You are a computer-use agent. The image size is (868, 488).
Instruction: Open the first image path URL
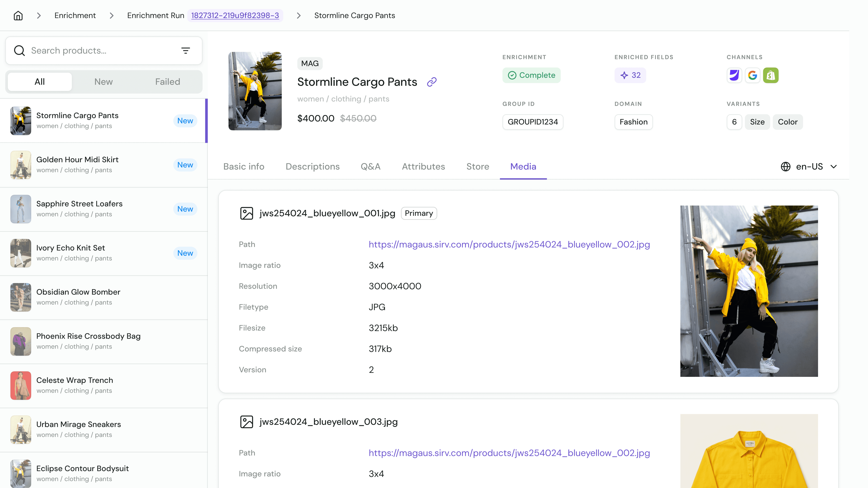[x=509, y=244]
